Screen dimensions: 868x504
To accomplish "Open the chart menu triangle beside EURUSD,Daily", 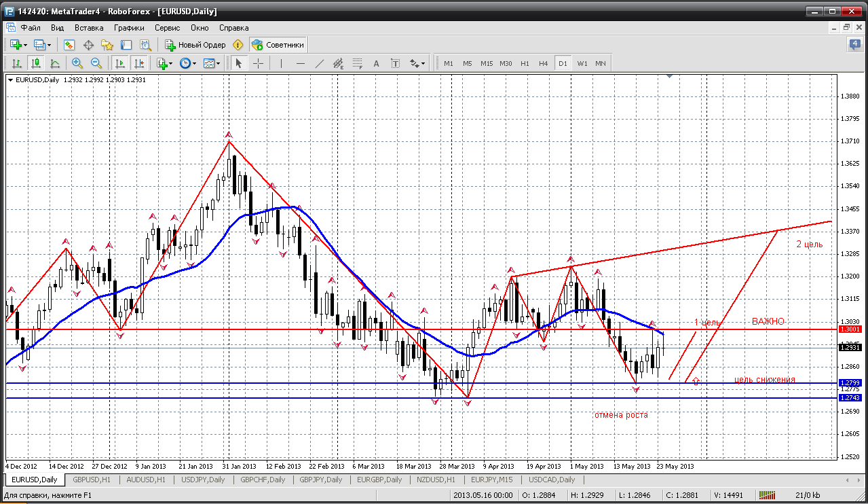I will point(11,79).
